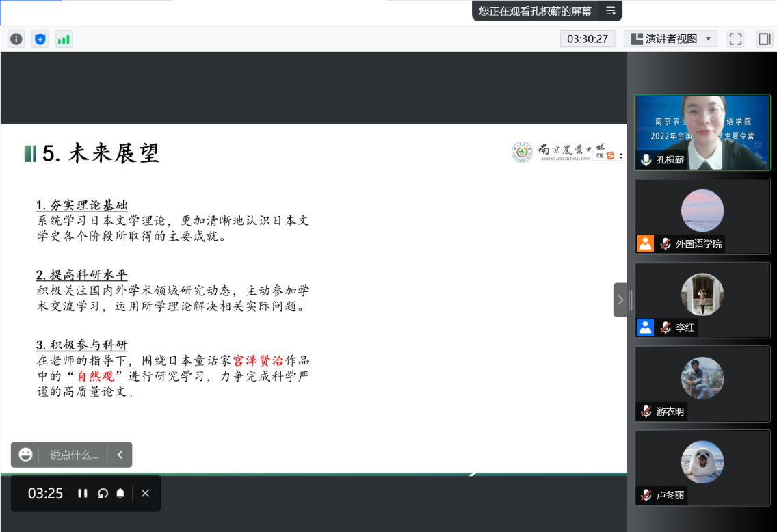Enter full screen mode

[x=735, y=39]
